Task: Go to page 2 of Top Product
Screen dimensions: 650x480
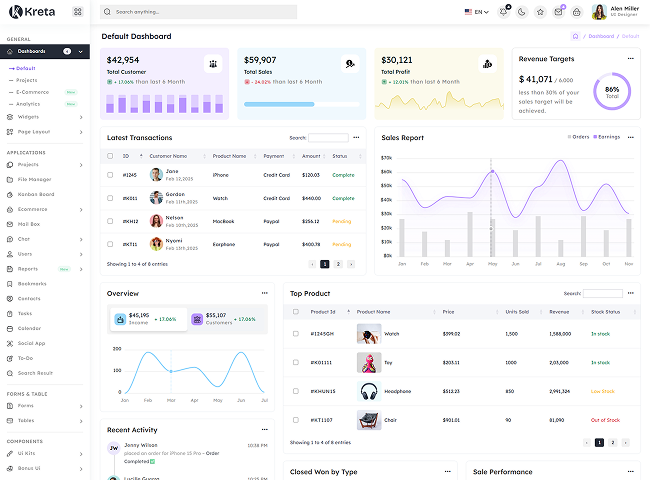Action: (613, 442)
